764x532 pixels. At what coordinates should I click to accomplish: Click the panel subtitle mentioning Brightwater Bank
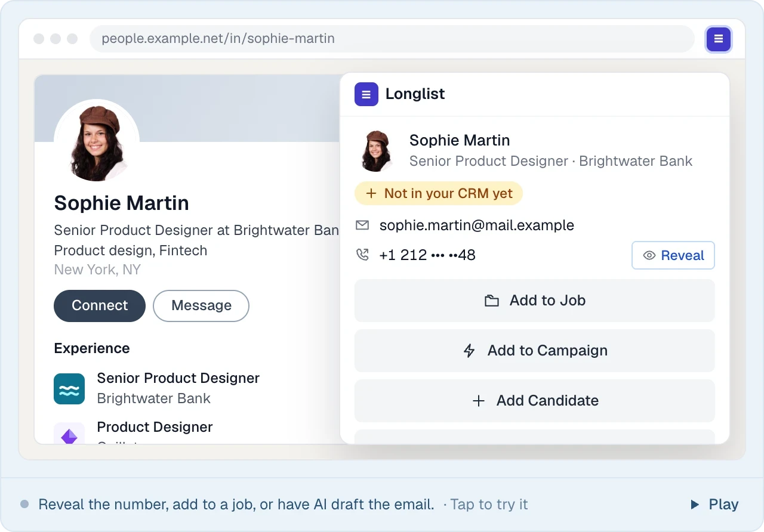[x=551, y=161]
